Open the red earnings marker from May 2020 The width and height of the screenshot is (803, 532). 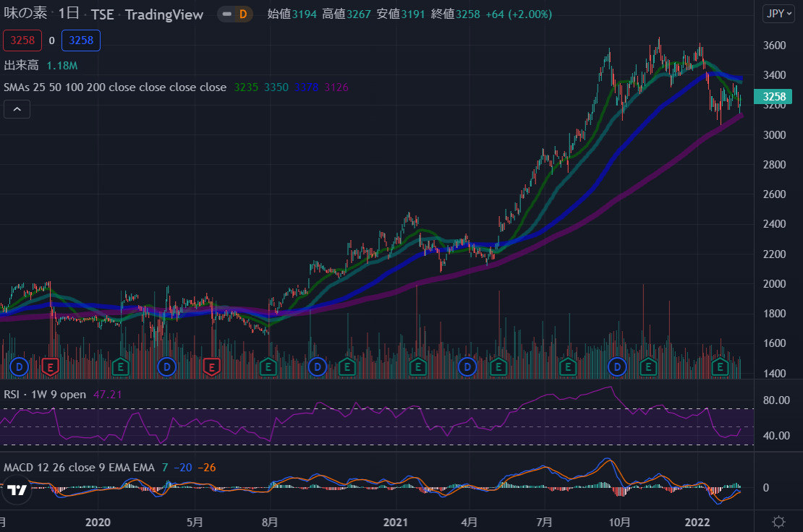211,366
